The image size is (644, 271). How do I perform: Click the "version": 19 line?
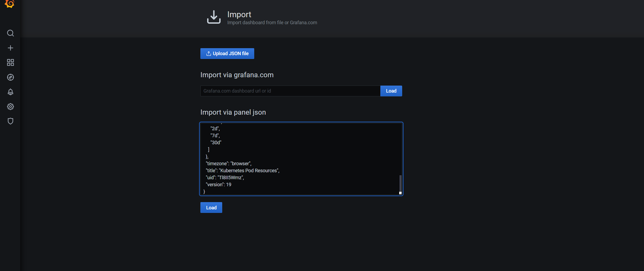pos(218,185)
